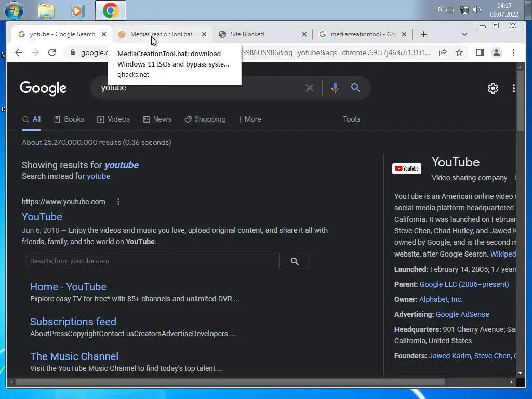Bookmark this page with the star
The height and width of the screenshot is (399, 532).
459,52
